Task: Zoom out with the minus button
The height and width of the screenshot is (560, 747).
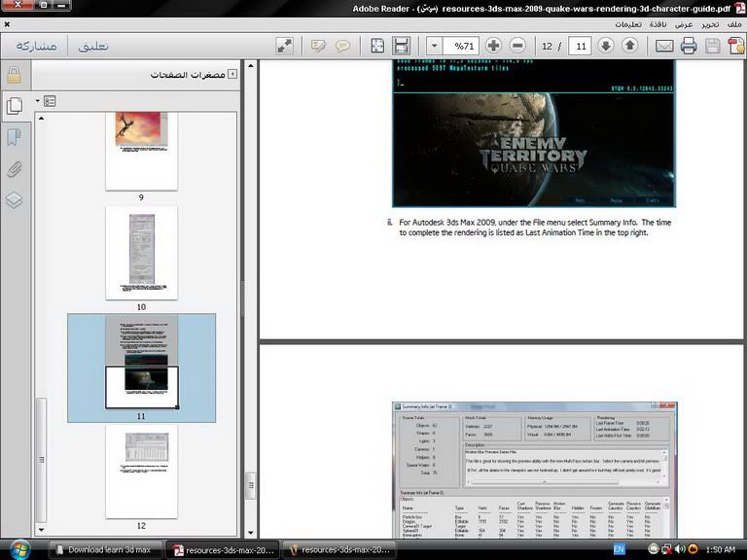Action: click(x=517, y=46)
